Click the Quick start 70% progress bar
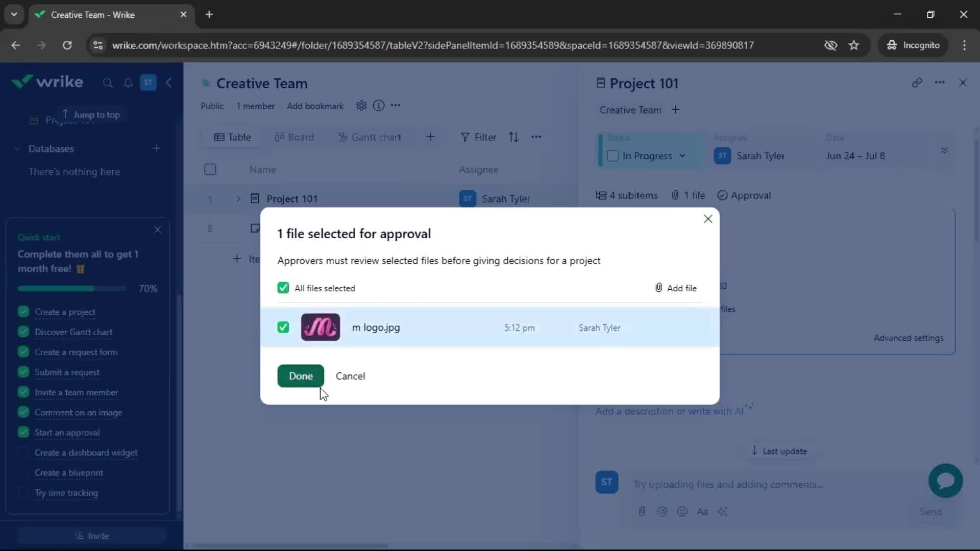 click(72, 289)
